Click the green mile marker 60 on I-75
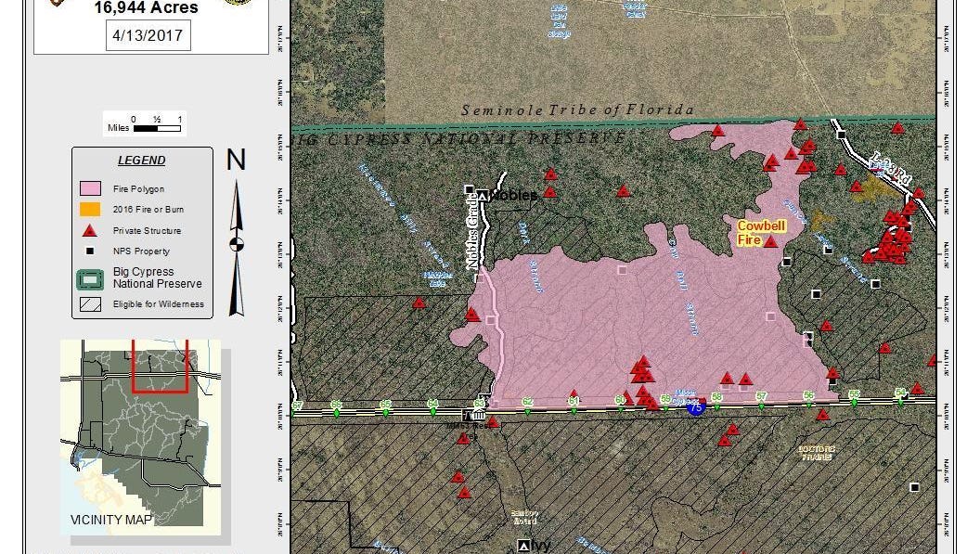 [x=618, y=401]
